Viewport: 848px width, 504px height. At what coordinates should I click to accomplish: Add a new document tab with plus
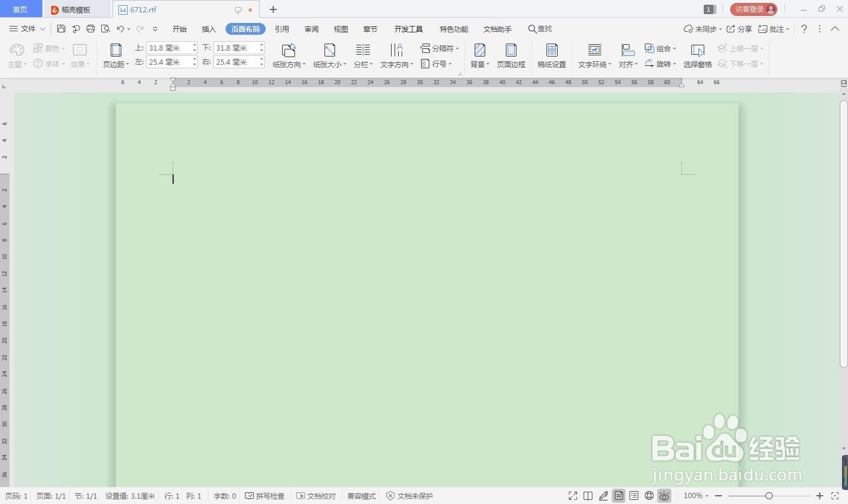[273, 9]
